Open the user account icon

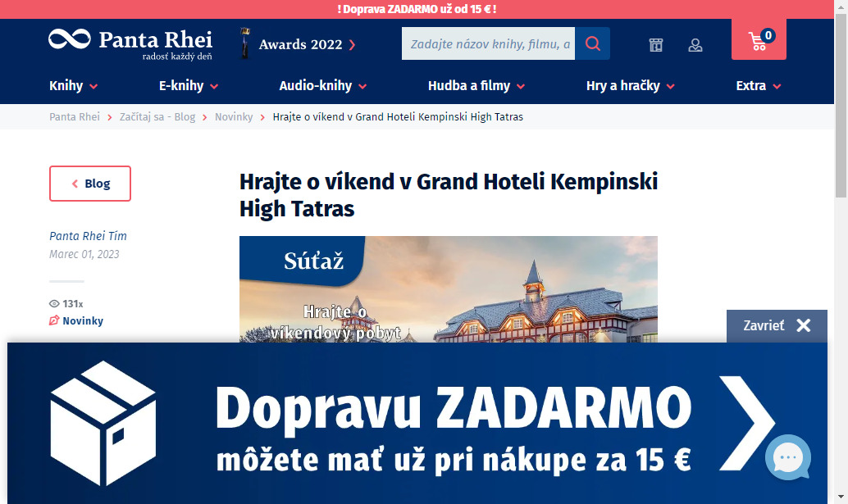(695, 45)
